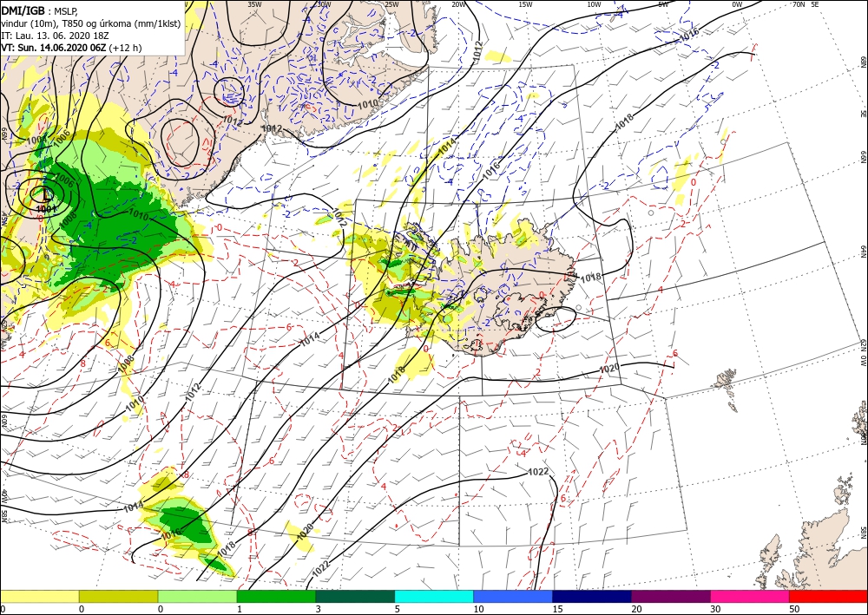Click the '35W' longitude label
Image resolution: width=868 pixels, height=615 pixels.
[254, 4]
